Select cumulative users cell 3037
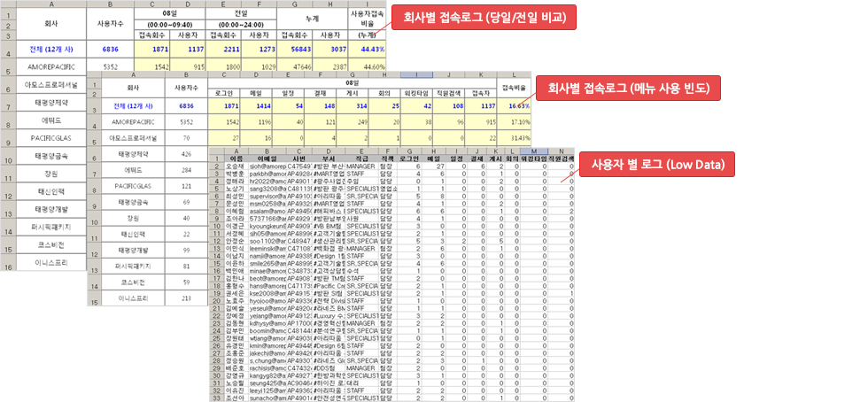The width and height of the screenshot is (868, 402). (x=330, y=50)
